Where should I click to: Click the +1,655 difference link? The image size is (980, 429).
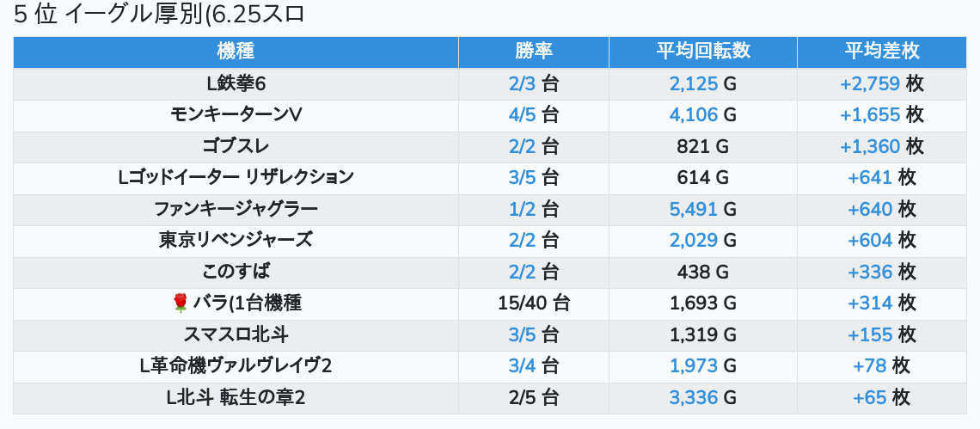[x=870, y=114]
